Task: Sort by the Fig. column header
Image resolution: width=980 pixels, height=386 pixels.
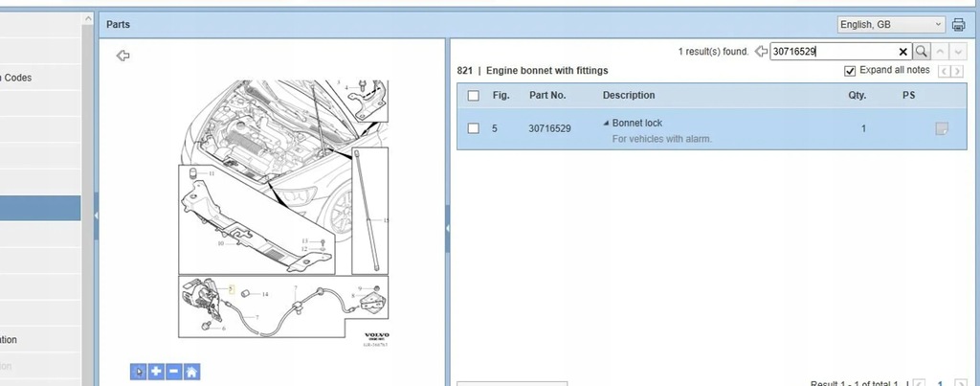Action: (x=501, y=95)
